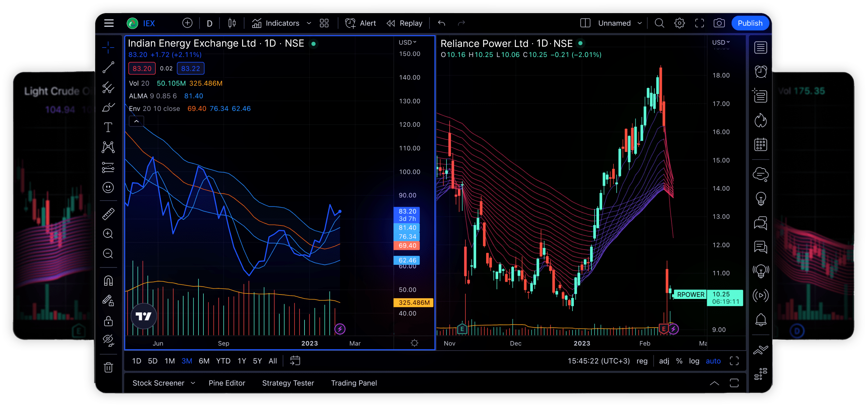Take a chart snapshot with camera icon
The image size is (868, 407).
[x=719, y=23]
